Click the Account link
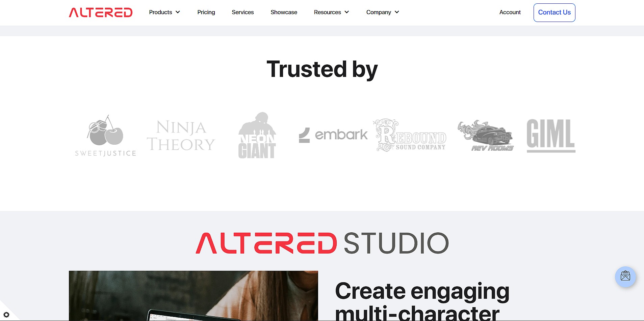The image size is (644, 321). (x=510, y=12)
